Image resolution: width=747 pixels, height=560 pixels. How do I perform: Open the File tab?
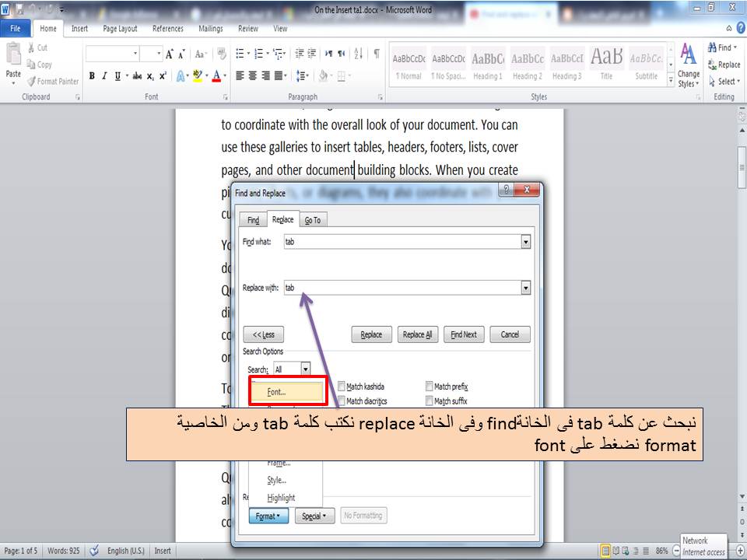tap(16, 29)
